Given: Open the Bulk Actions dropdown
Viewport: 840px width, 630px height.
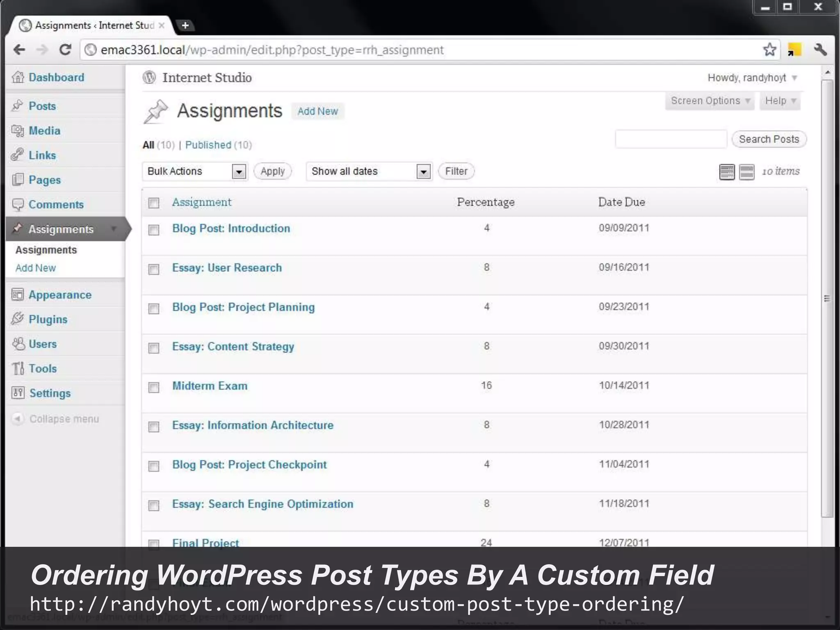Looking at the screenshot, I should pyautogui.click(x=194, y=171).
